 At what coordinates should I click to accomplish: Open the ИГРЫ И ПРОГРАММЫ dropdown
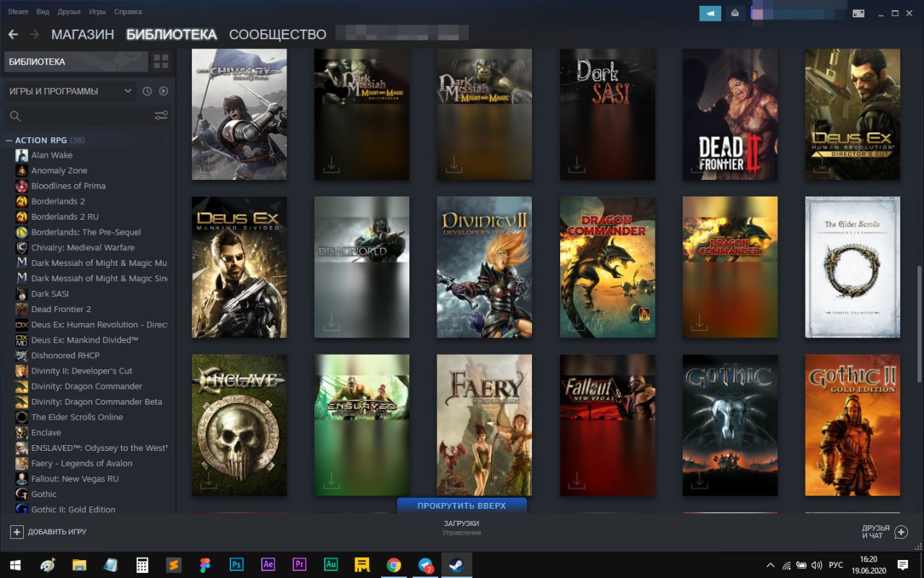pos(70,91)
